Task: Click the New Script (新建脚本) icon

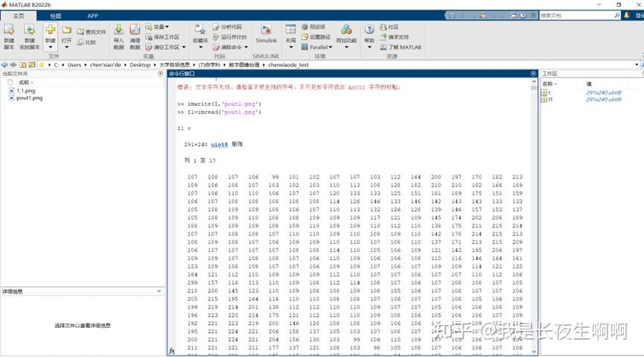Action: point(9,31)
